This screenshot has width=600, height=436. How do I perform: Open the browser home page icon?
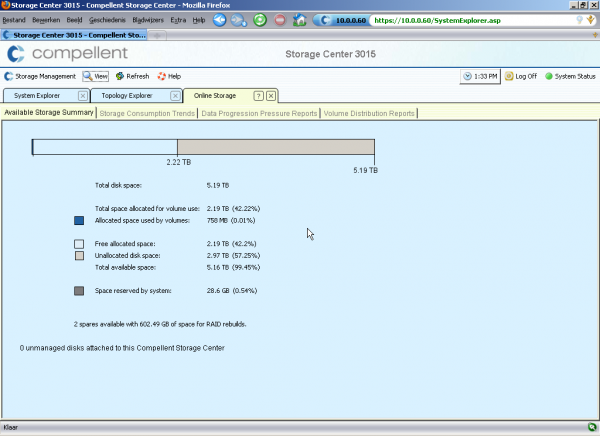pos(300,20)
